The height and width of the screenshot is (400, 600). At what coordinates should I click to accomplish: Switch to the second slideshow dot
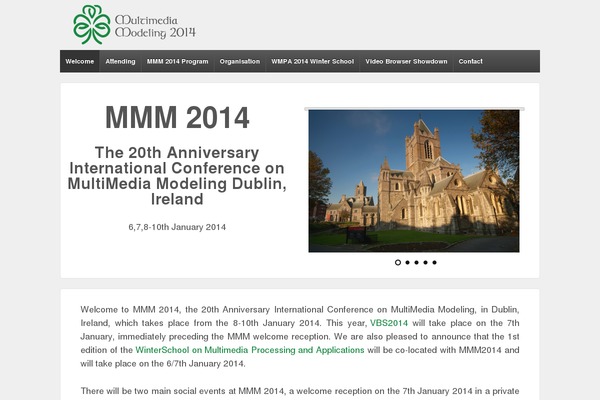click(x=407, y=262)
